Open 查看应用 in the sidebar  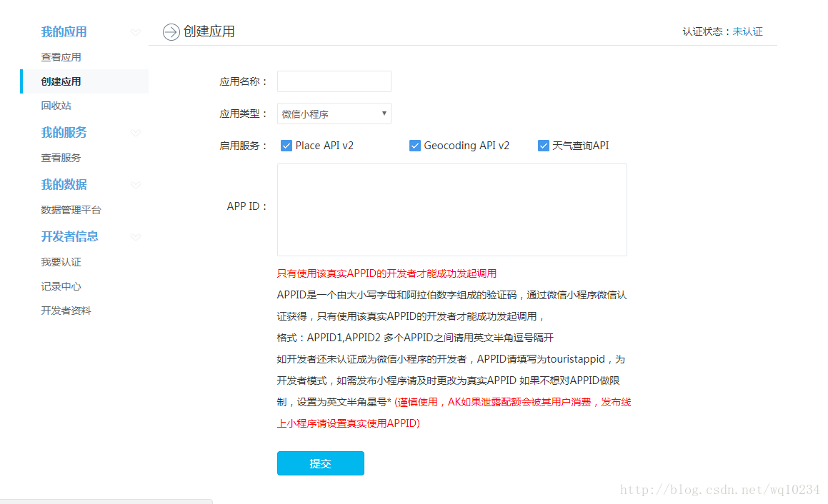(x=61, y=57)
